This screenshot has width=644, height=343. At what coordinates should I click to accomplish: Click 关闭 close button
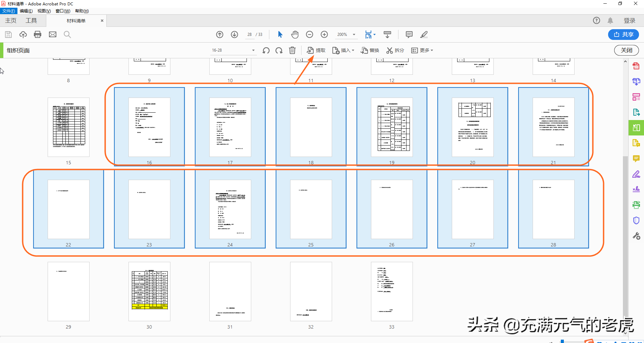626,50
